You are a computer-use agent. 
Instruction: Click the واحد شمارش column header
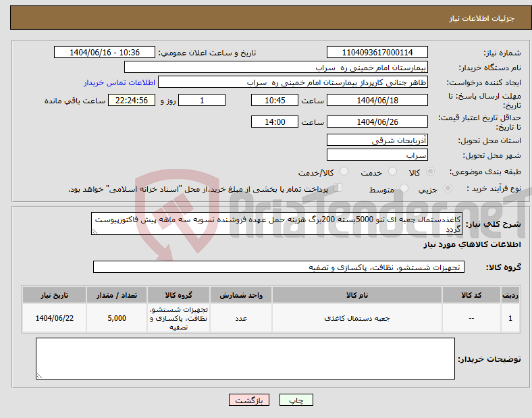click(x=241, y=295)
